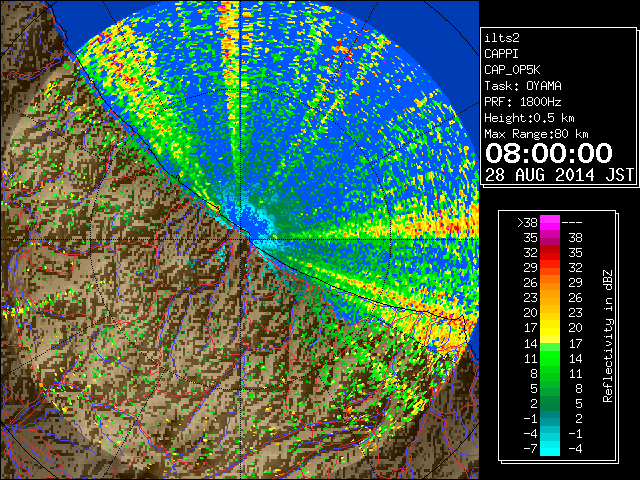Click the '28 AUG 2014 JST' date
640x480 pixels.
point(559,175)
